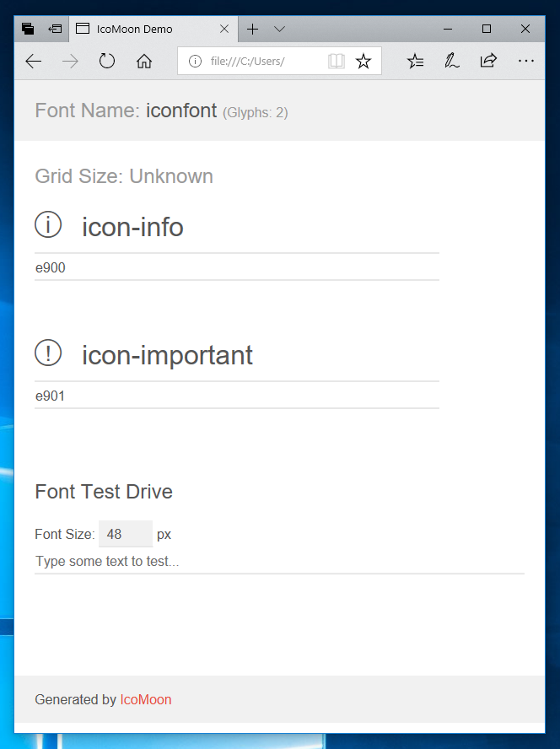Click the Glyphs: 2 count
Image resolution: width=560 pixels, height=749 pixels.
pos(256,113)
